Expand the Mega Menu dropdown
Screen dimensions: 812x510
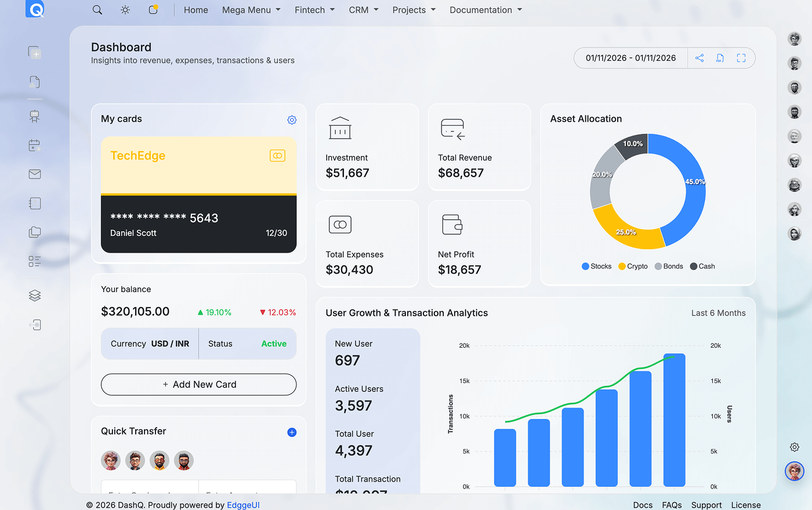click(251, 9)
